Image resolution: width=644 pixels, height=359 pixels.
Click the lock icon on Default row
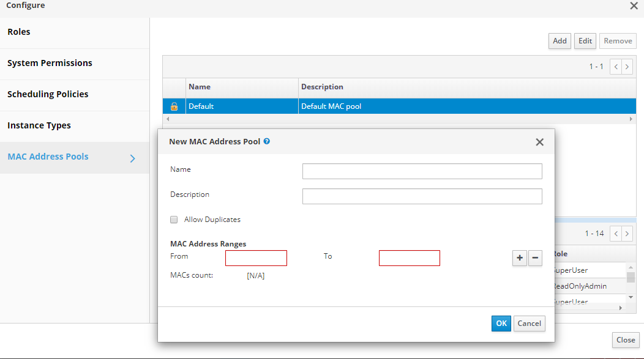point(174,106)
